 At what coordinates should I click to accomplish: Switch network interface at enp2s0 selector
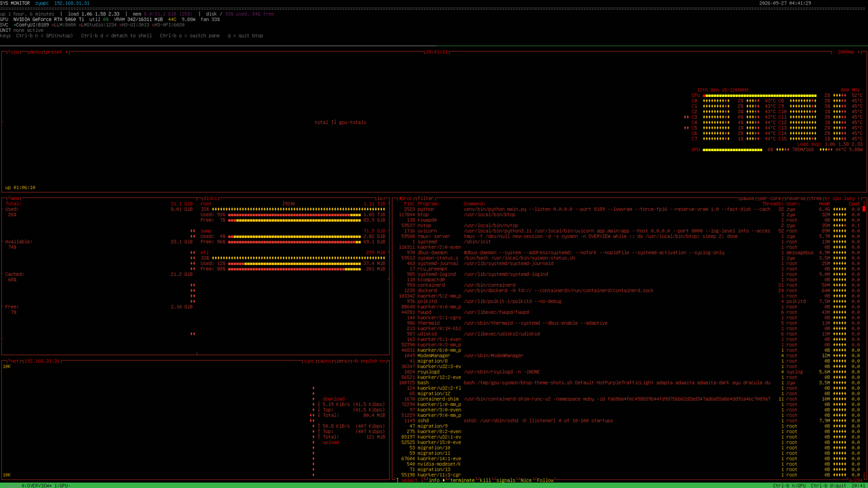[369, 361]
